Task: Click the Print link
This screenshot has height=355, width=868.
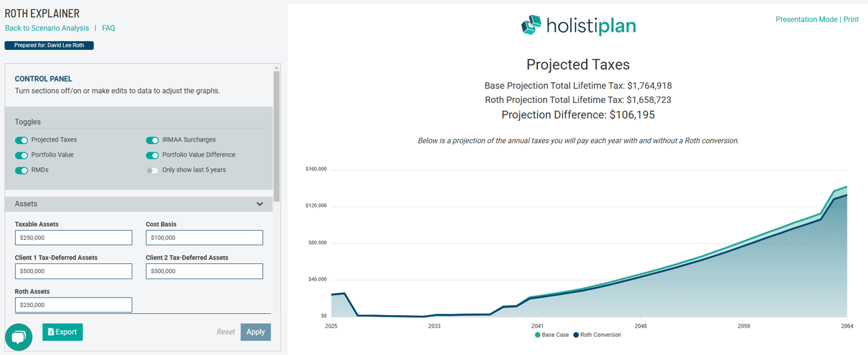Action: pos(851,20)
